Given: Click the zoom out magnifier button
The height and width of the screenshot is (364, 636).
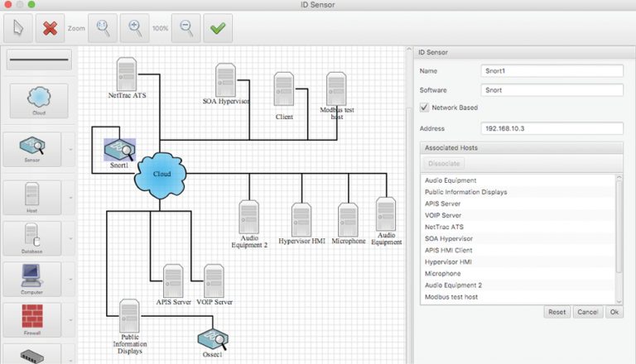Looking at the screenshot, I should pos(186,27).
